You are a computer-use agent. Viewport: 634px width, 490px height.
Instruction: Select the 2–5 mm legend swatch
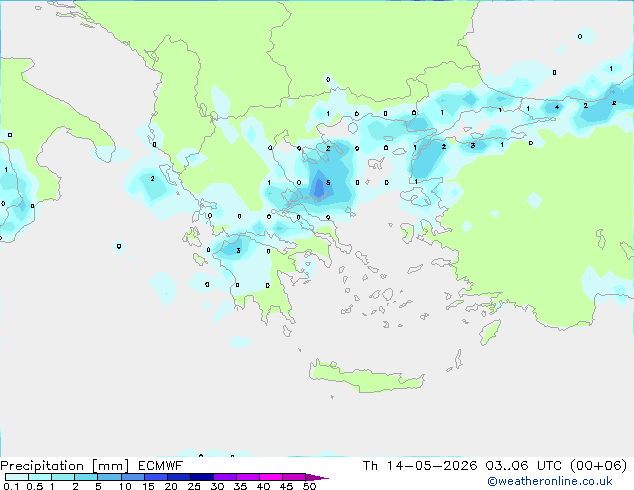[x=86, y=477]
